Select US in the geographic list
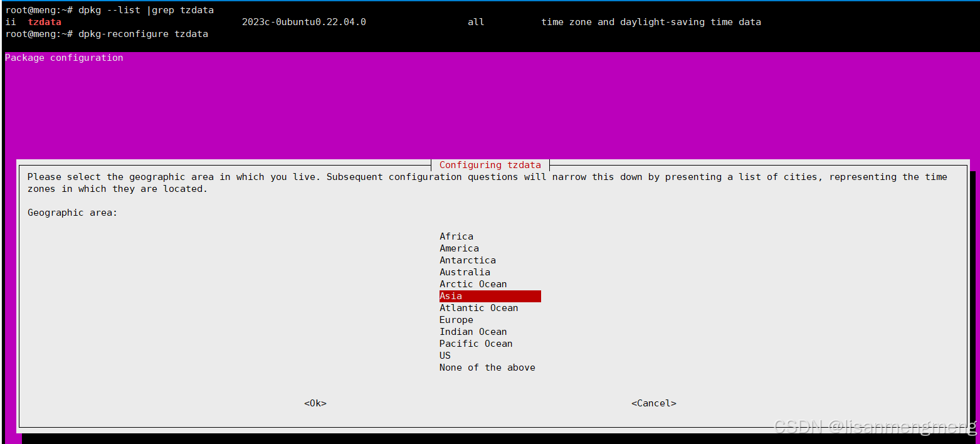This screenshot has width=980, height=444. (x=445, y=355)
